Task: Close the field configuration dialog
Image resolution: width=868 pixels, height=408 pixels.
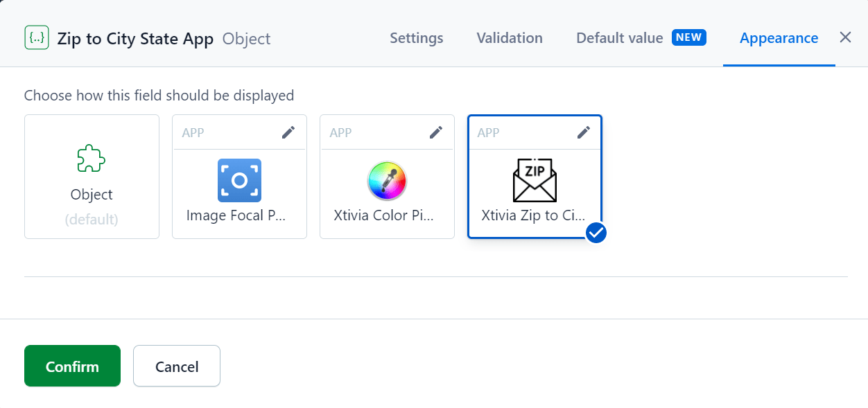Action: pos(845,37)
